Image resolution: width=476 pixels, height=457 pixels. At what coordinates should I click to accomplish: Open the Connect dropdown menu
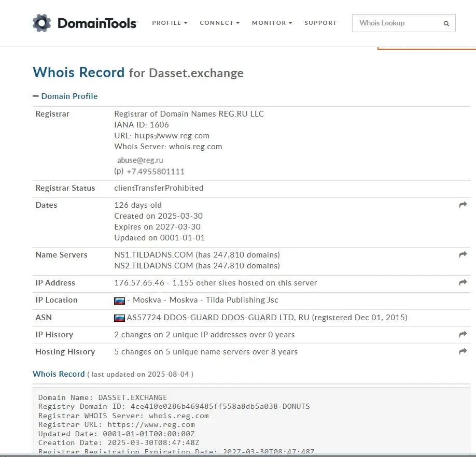click(x=220, y=23)
